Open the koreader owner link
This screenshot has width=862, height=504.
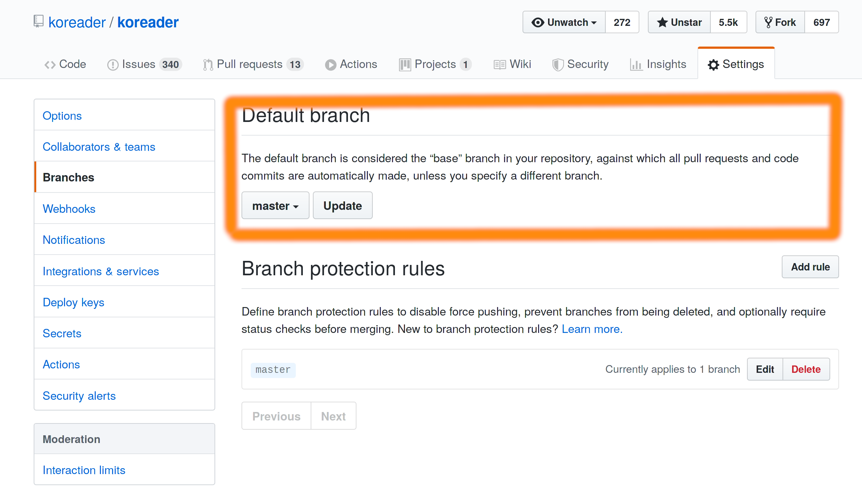(77, 23)
